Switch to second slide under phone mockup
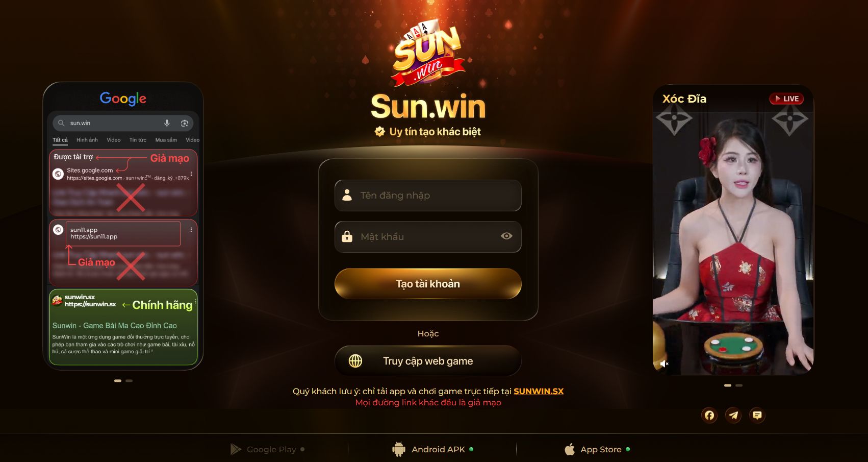The height and width of the screenshot is (462, 868). tap(129, 381)
